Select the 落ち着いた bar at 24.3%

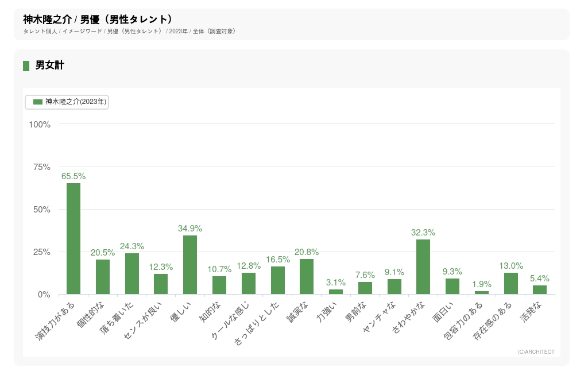pyautogui.click(x=132, y=274)
